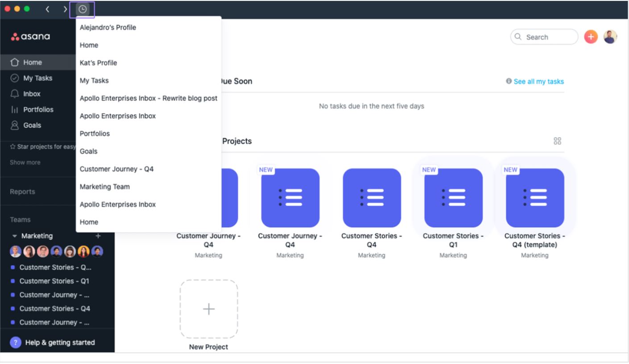Image resolution: width=629 pixels, height=364 pixels.
Task: Click the Teams heading in sidebar
Action: [x=21, y=220]
